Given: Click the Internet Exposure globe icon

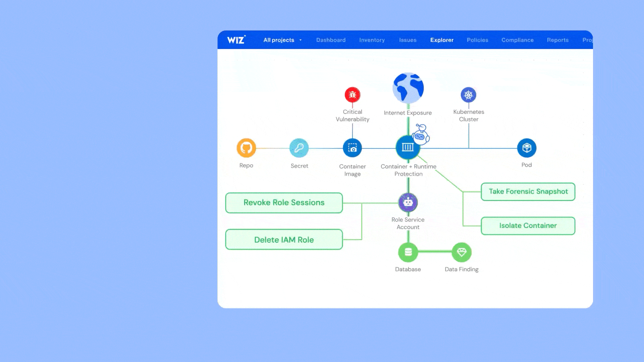Looking at the screenshot, I should (408, 88).
